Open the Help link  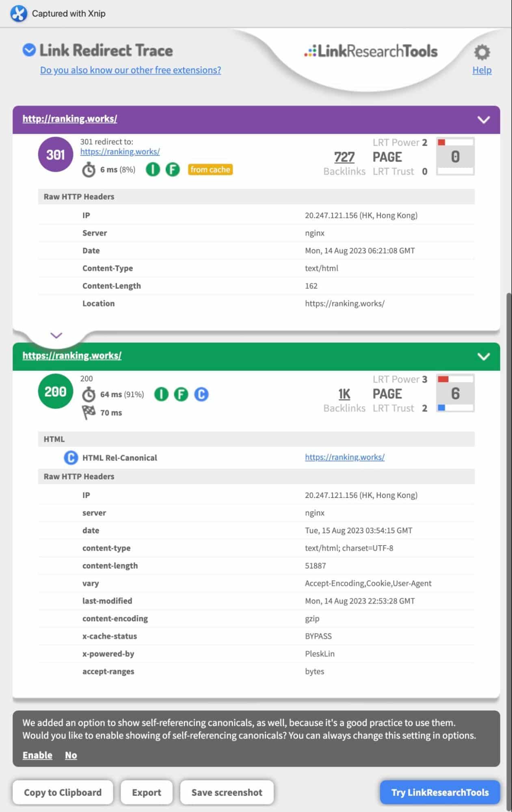tap(482, 70)
